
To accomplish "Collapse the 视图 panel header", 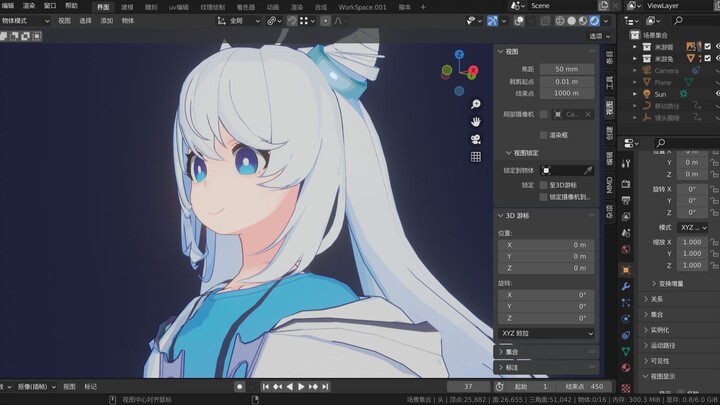I will click(x=546, y=52).
